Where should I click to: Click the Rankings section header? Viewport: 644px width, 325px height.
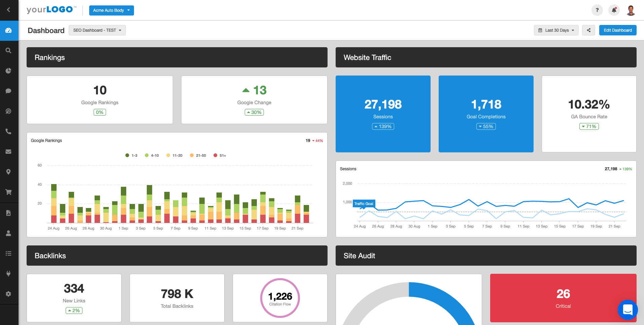click(x=177, y=57)
